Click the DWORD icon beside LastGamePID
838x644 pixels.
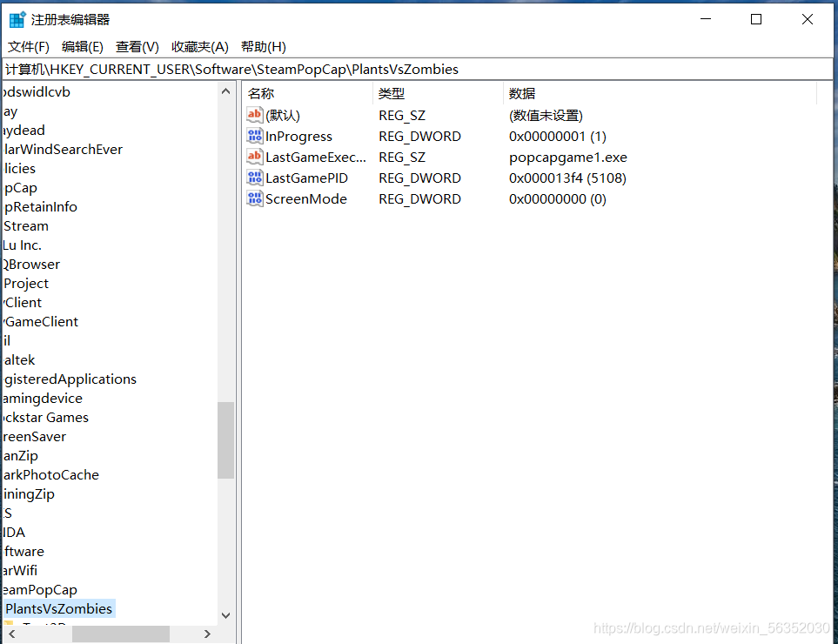(x=254, y=178)
